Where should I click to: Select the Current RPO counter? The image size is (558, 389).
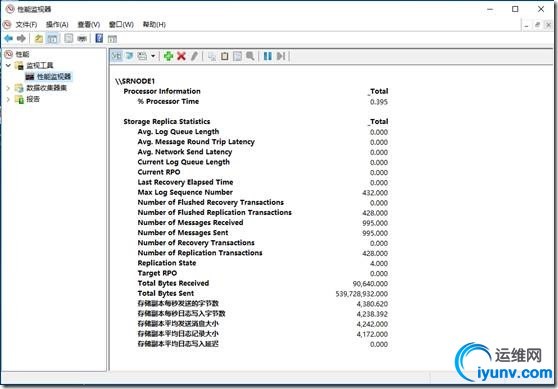(x=159, y=172)
